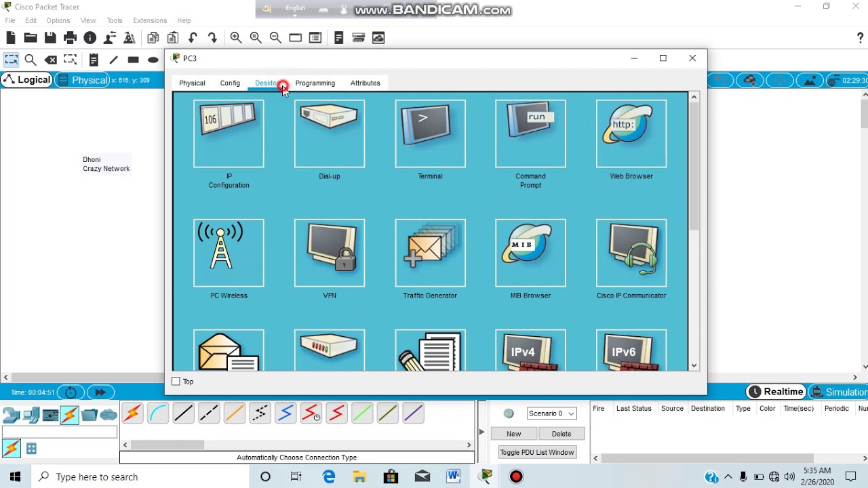
Task: Open the Dial-up desktop app
Action: tap(330, 134)
